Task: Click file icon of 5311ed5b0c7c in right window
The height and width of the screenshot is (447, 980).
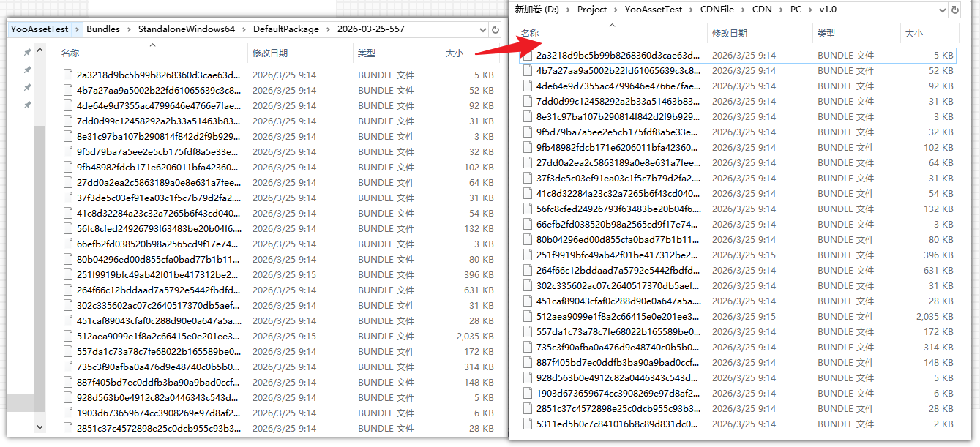Action: [528, 424]
